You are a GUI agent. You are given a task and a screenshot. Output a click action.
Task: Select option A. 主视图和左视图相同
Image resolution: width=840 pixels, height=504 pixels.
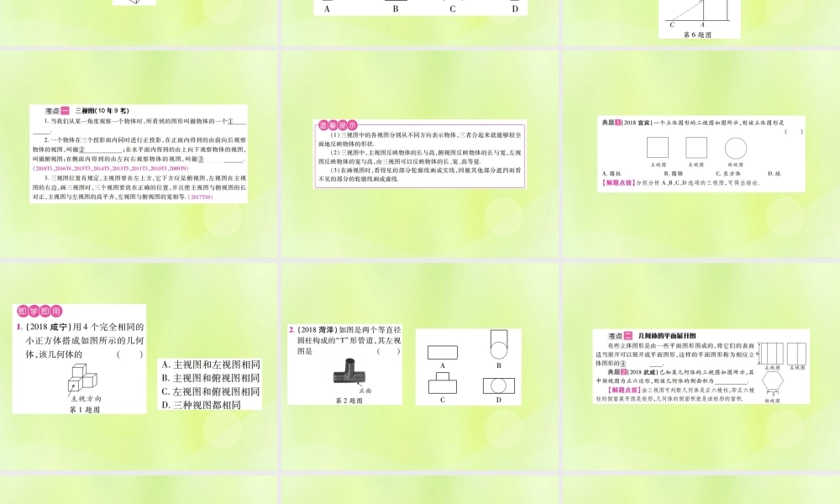211,365
